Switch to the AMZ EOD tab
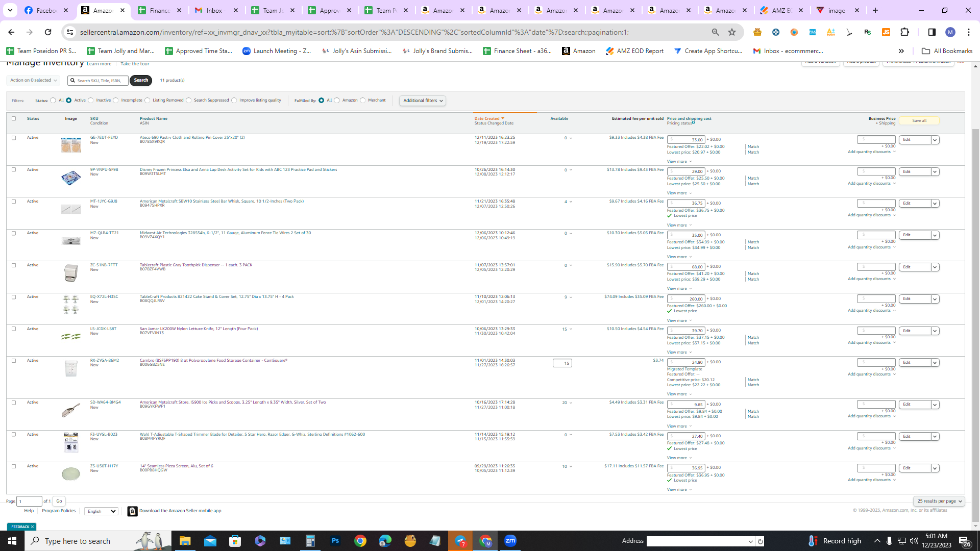980x551 pixels. (x=781, y=10)
